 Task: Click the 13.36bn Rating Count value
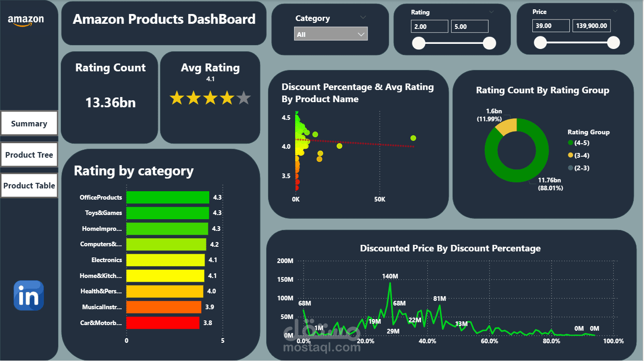point(110,103)
